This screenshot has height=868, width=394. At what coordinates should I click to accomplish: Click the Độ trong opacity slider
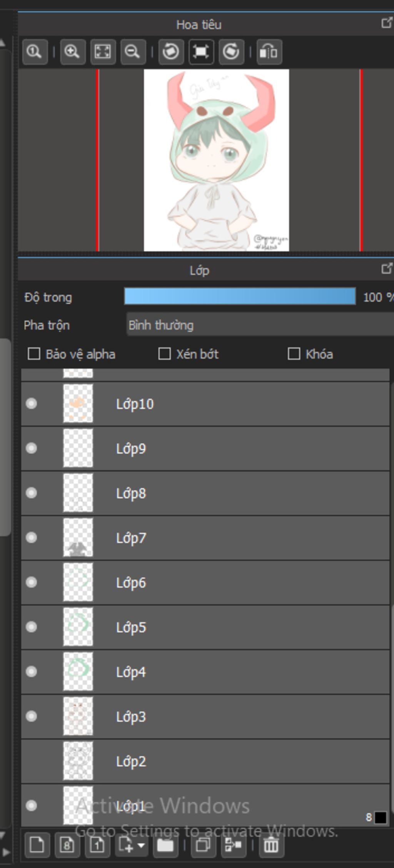click(240, 297)
